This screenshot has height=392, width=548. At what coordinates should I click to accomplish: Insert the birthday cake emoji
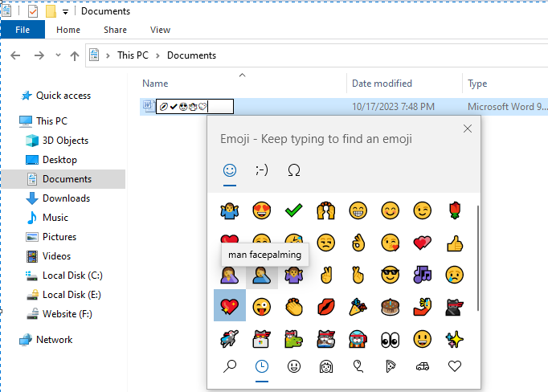point(391,307)
